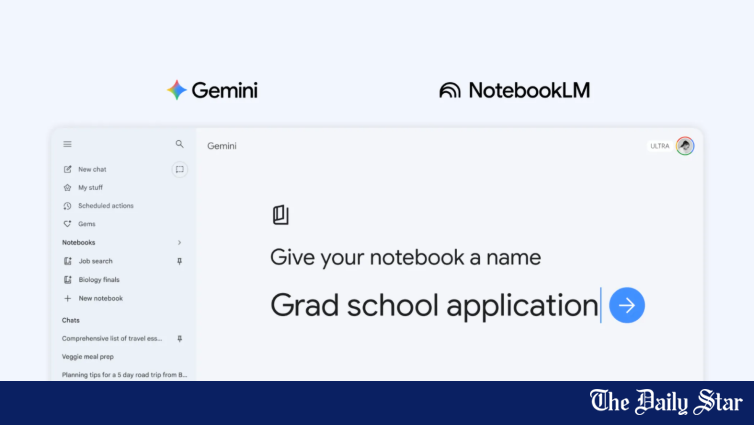Open temporary chat bubble button
The width and height of the screenshot is (754, 425).
(x=179, y=169)
